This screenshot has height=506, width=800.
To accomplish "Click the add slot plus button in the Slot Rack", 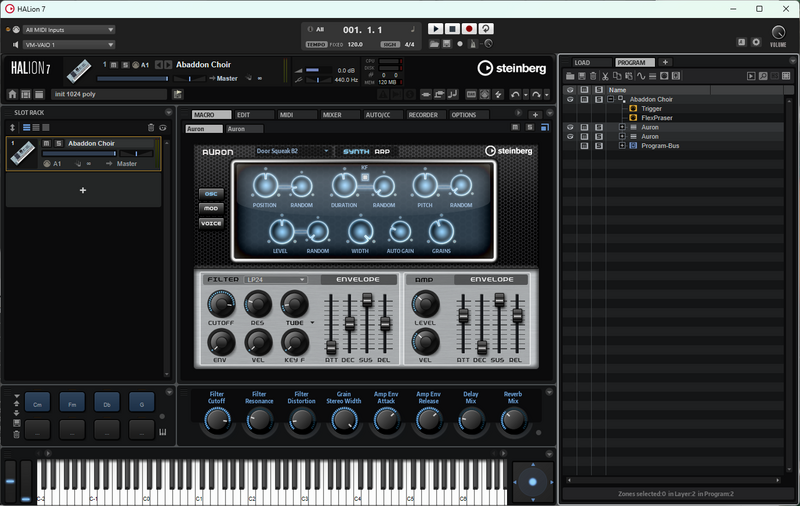I will (x=83, y=190).
